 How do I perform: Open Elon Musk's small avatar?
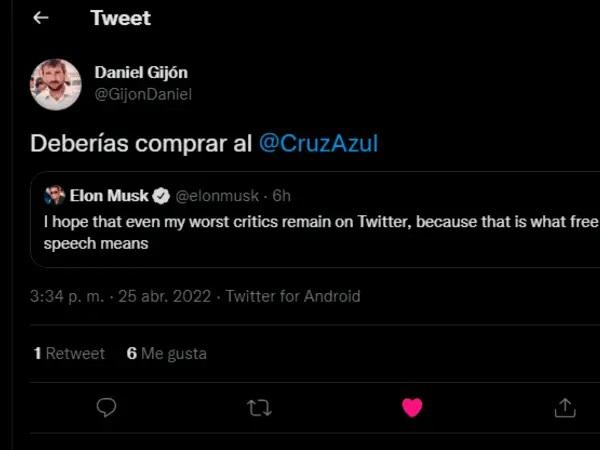coord(54,196)
